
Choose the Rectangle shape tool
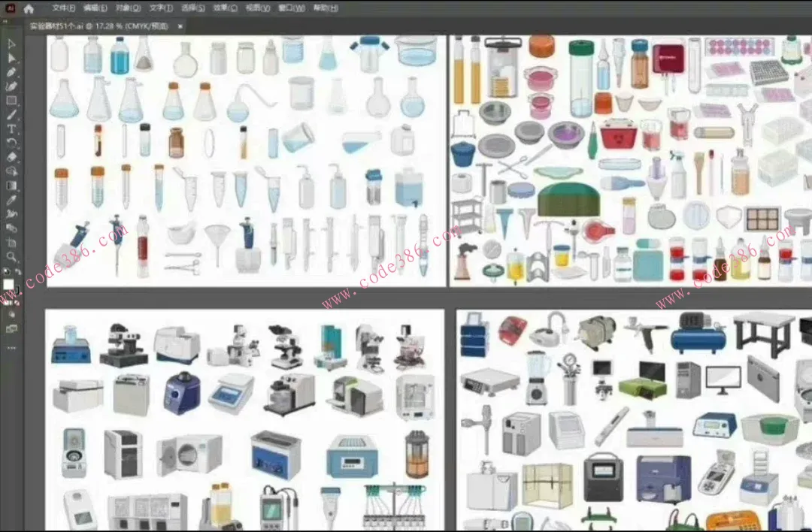(x=11, y=101)
